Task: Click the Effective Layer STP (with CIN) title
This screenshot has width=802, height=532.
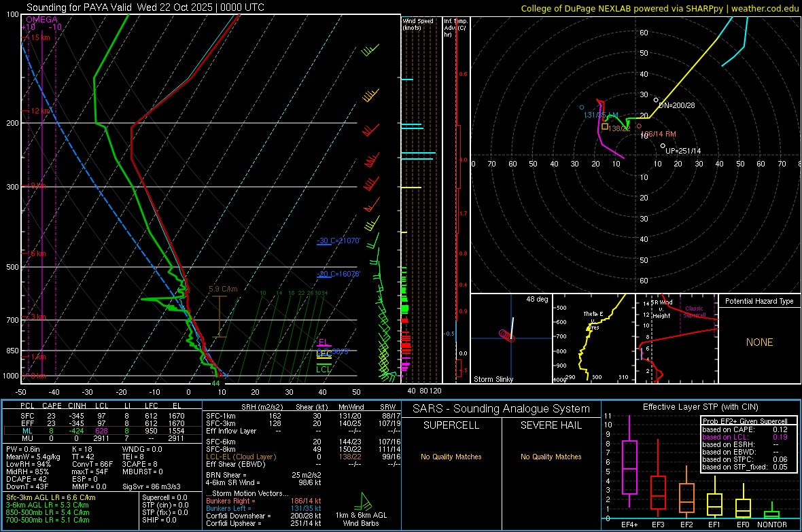Action: pos(700,407)
